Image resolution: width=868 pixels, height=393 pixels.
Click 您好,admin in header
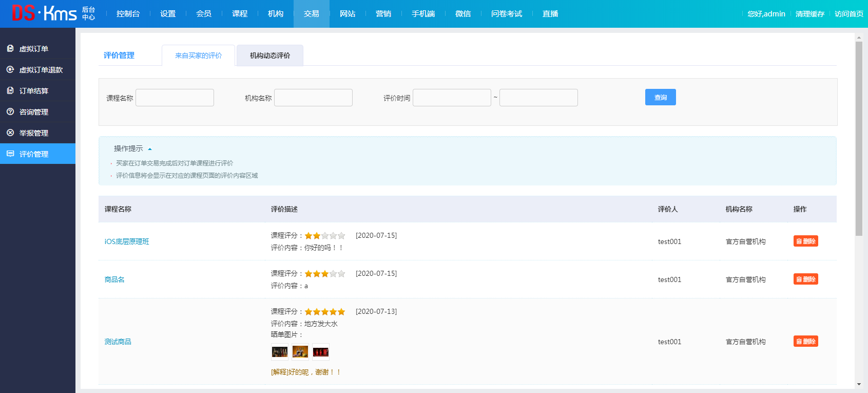[766, 14]
